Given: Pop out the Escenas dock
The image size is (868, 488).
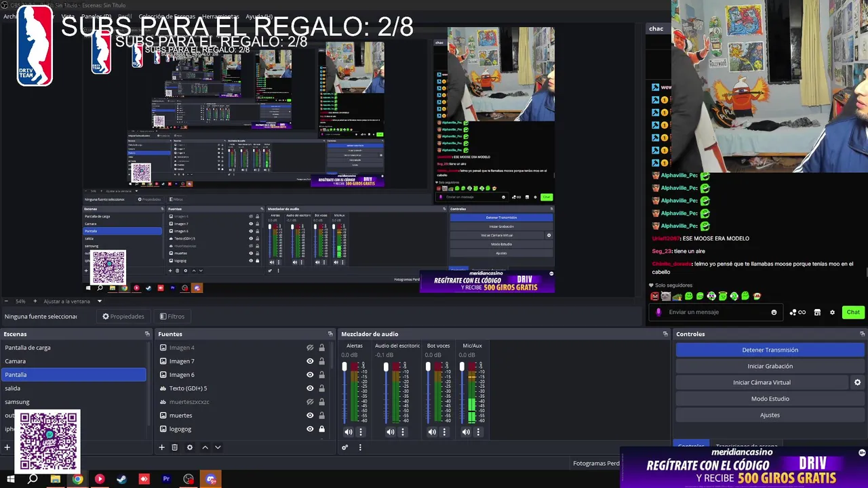Looking at the screenshot, I should point(147,334).
